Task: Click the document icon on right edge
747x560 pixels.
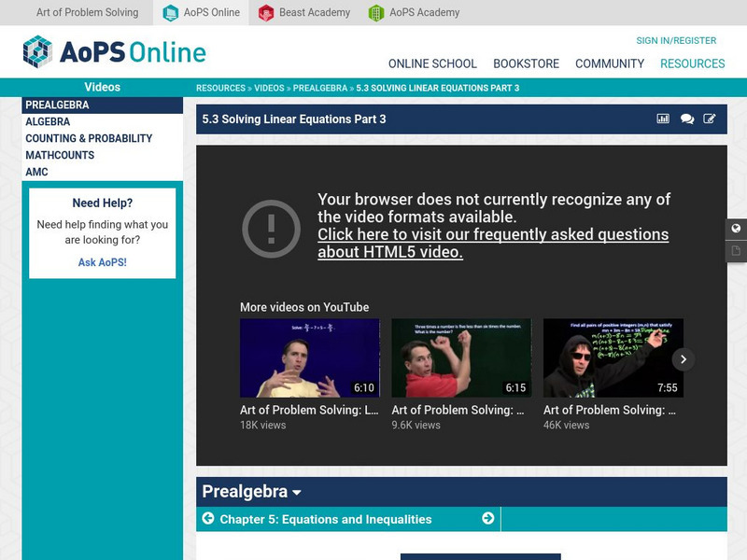Action: pos(736,250)
